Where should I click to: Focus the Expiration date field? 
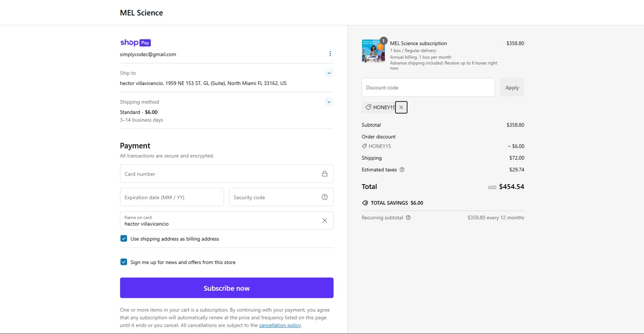[172, 197]
